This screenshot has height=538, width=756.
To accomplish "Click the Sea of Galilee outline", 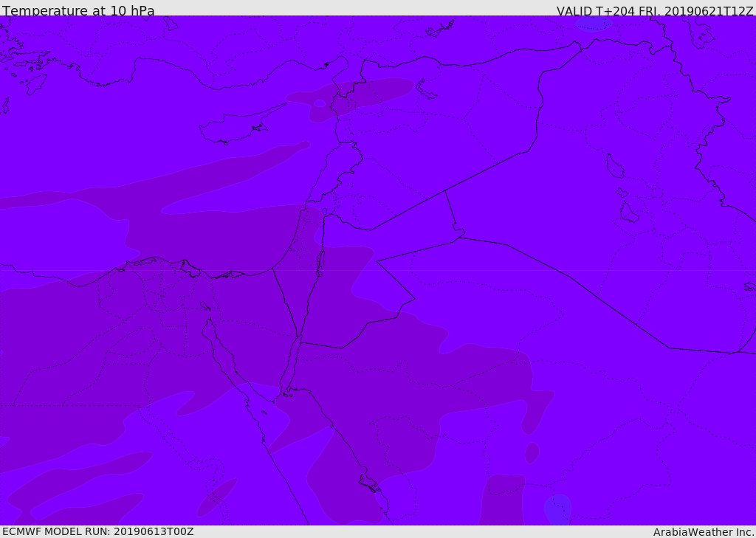I will coord(325,212).
